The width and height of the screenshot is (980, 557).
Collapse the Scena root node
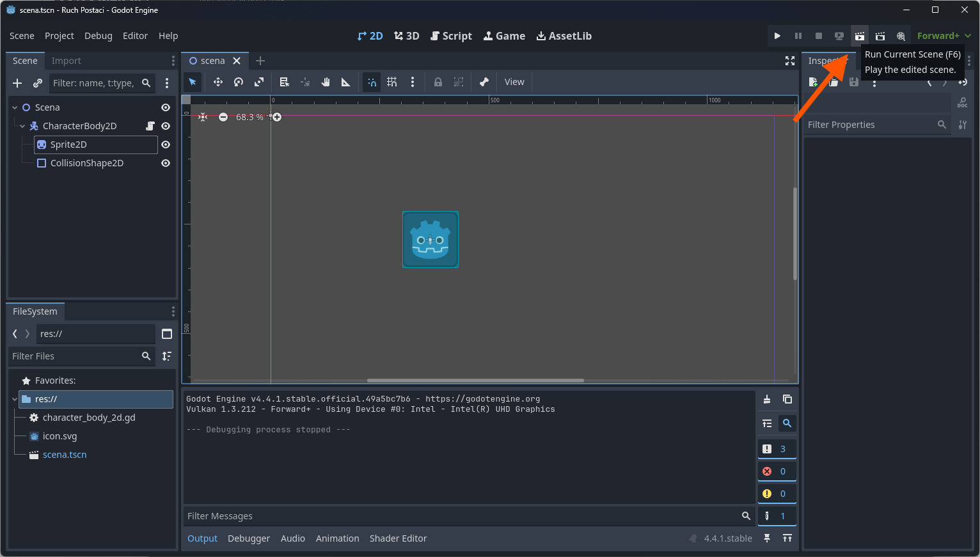[x=15, y=107]
